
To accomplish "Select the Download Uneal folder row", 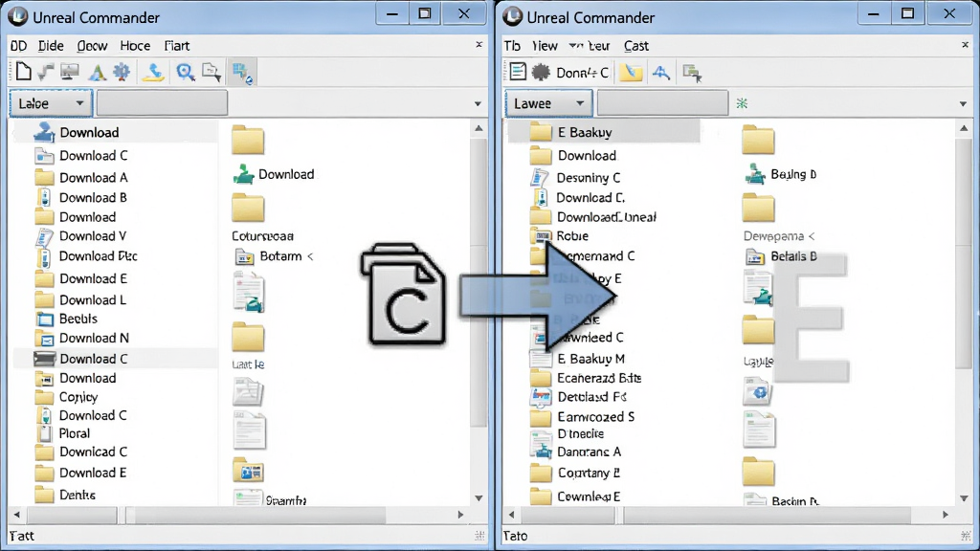I will point(592,217).
